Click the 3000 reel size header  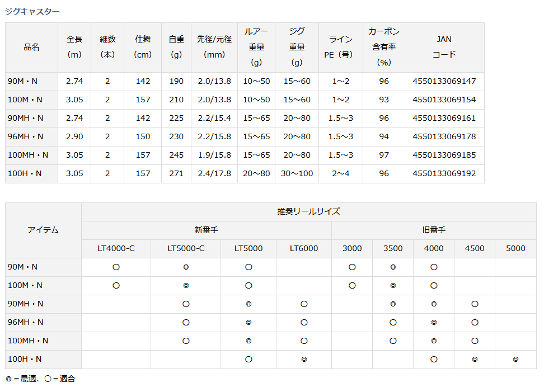pos(352,248)
